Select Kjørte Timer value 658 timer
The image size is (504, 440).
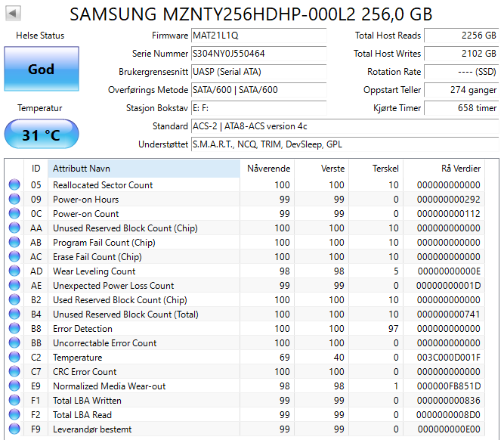click(x=462, y=108)
